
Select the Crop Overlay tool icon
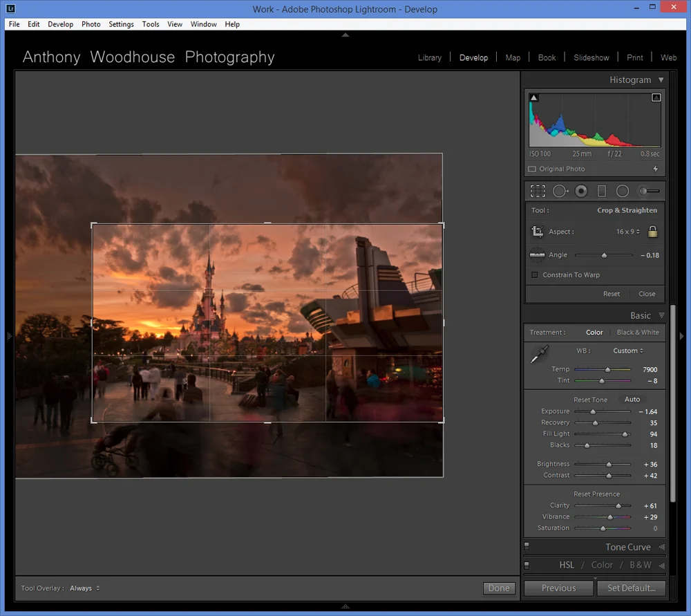(538, 191)
